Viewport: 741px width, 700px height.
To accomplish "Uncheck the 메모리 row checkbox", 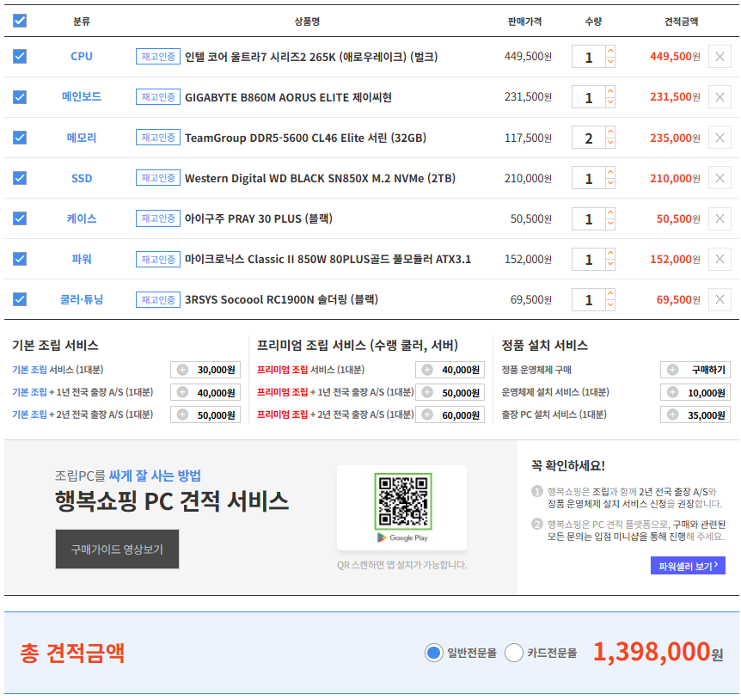I will click(20, 138).
